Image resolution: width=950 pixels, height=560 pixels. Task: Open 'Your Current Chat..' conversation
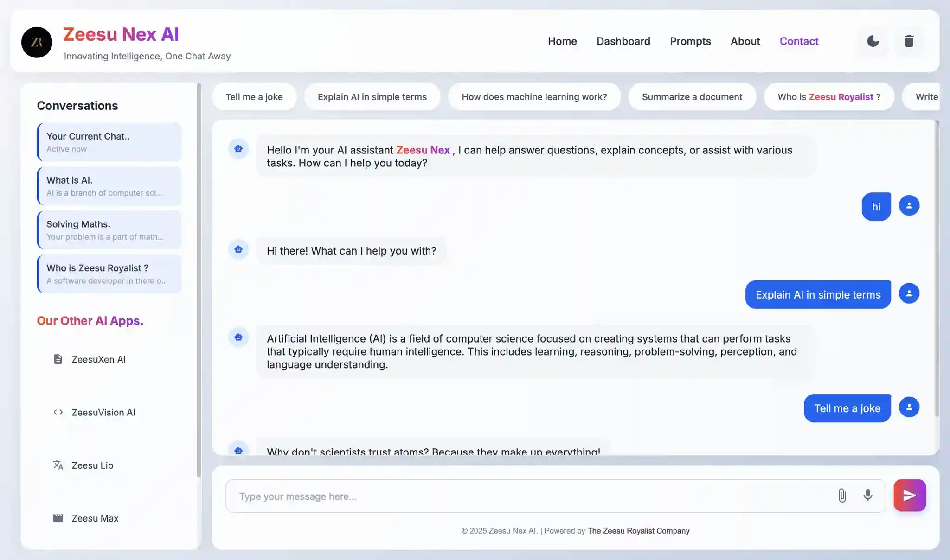coord(109,142)
